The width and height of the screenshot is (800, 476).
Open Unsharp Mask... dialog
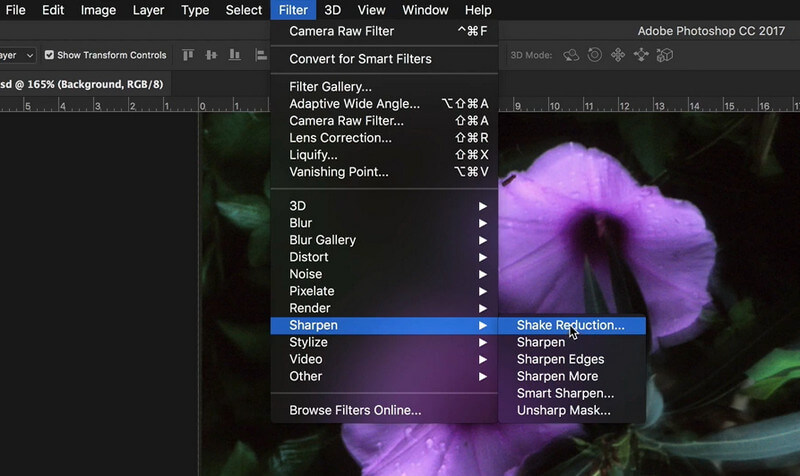coord(572,410)
